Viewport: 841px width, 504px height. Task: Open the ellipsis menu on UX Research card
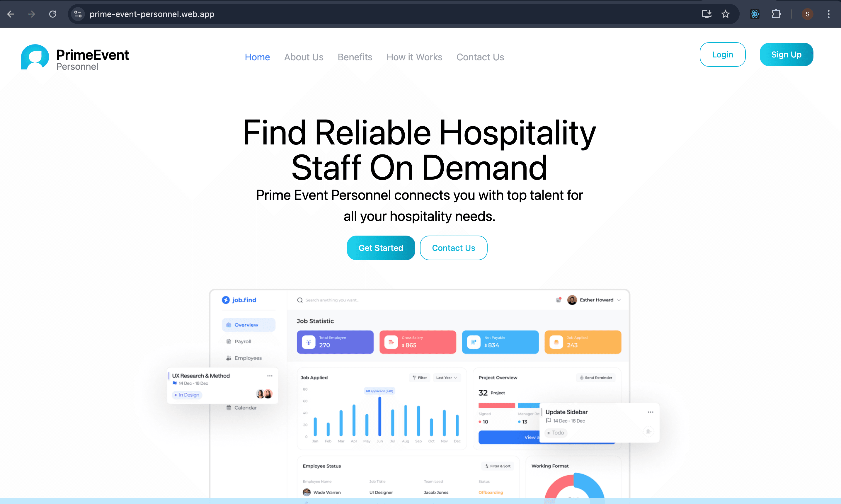click(270, 376)
